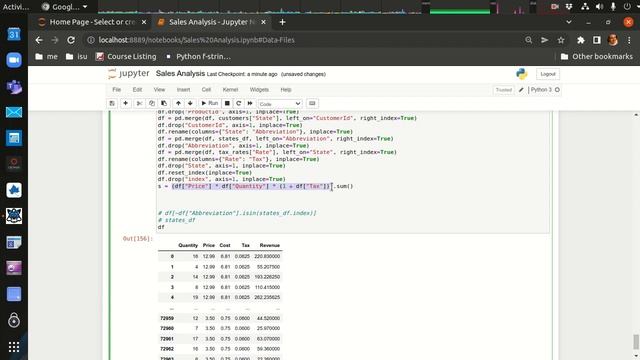Open the Python f-string bookmark
The image size is (640, 360).
[198, 56]
